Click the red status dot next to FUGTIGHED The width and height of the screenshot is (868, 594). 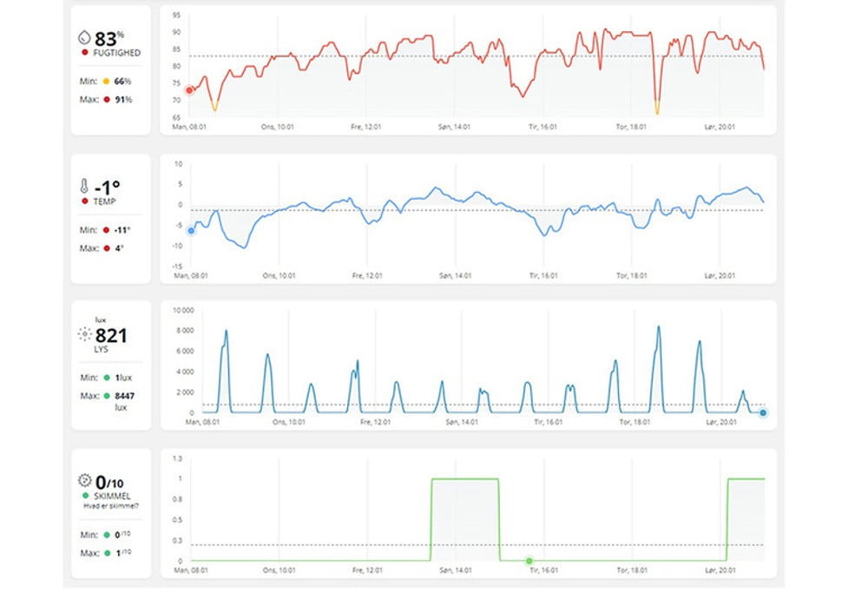click(x=83, y=53)
